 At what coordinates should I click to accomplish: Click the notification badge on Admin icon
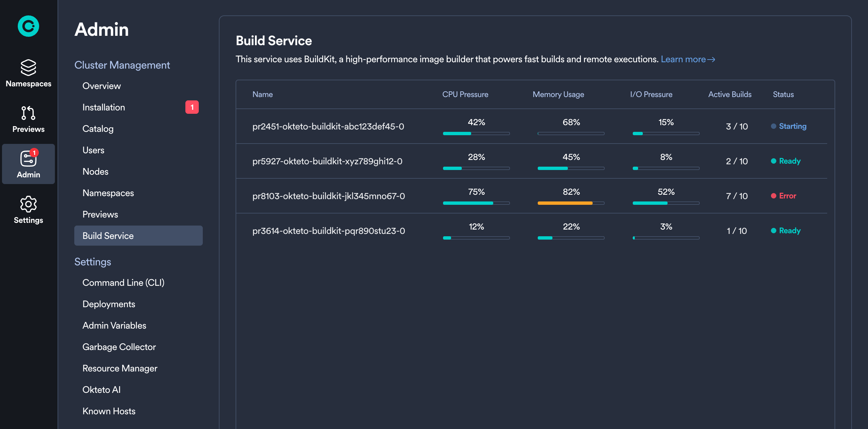(34, 152)
